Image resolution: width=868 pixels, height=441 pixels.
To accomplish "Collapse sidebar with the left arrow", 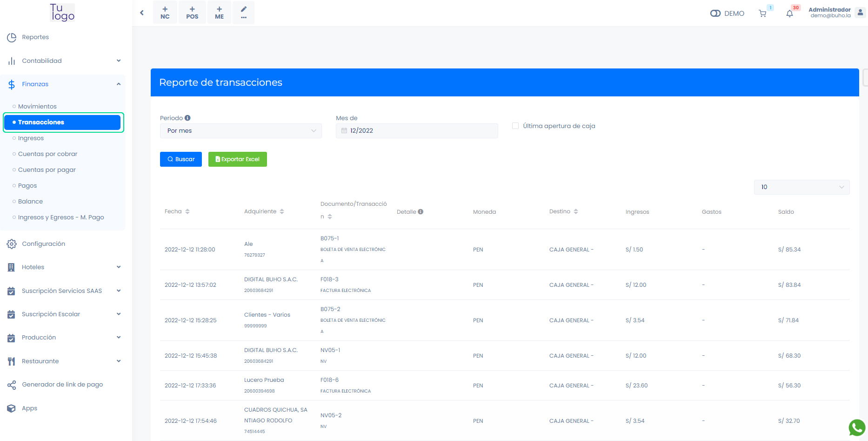I will pyautogui.click(x=142, y=13).
